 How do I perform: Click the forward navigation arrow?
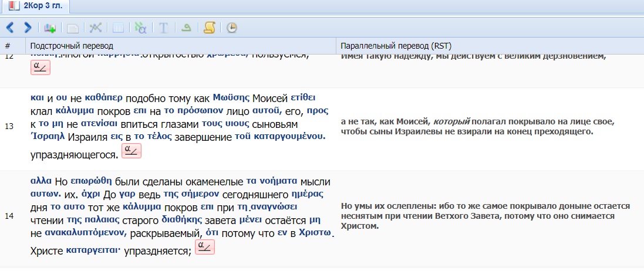point(27,28)
